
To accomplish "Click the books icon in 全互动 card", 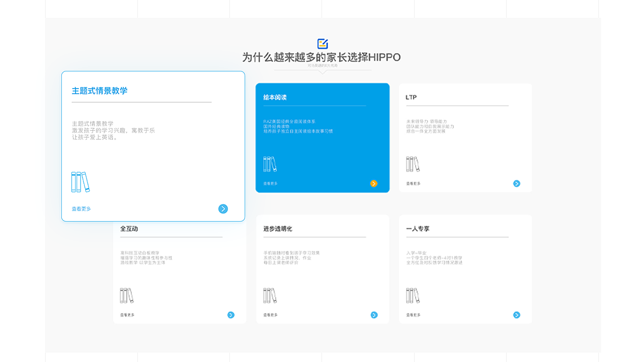I will coord(127,295).
